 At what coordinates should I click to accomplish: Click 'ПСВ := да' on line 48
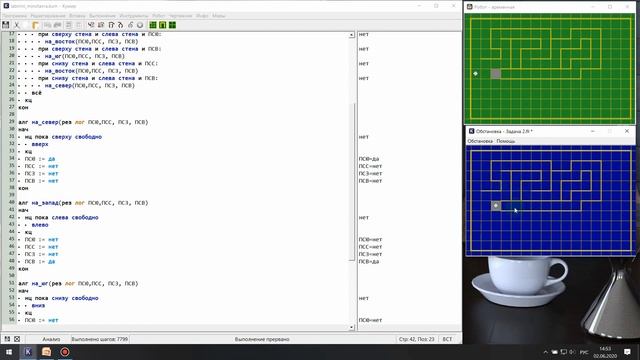(40, 262)
